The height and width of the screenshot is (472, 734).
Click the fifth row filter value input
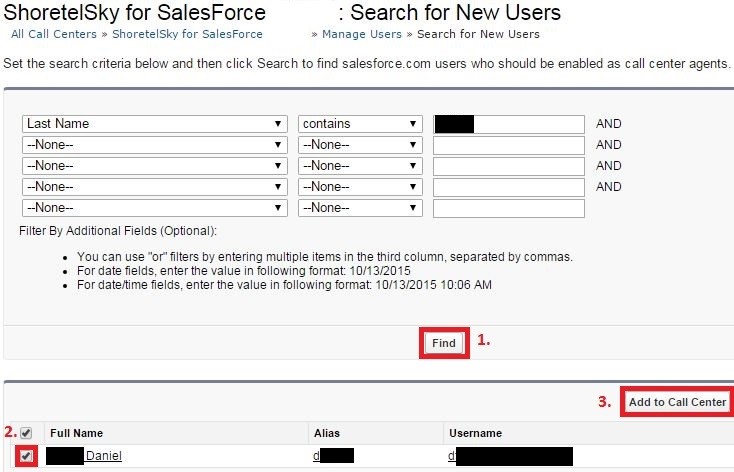click(x=509, y=208)
